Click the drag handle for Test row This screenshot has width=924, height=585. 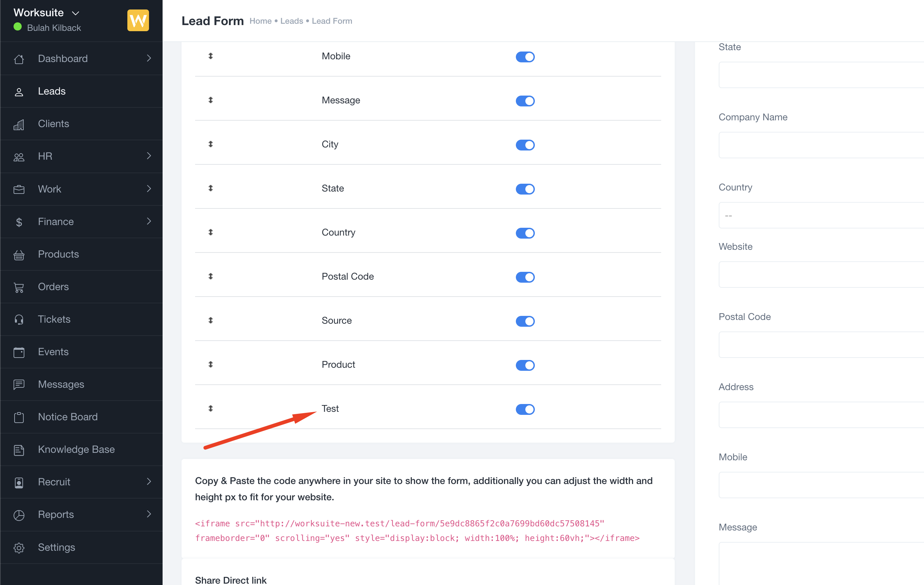210,408
